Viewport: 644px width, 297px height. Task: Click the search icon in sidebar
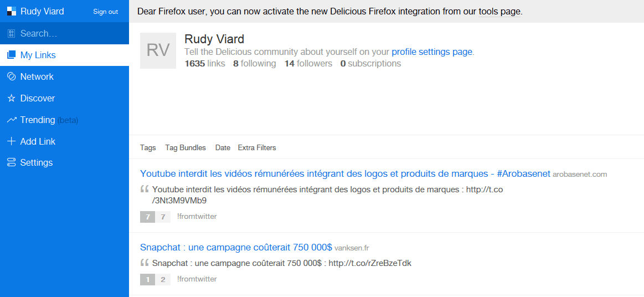point(12,34)
